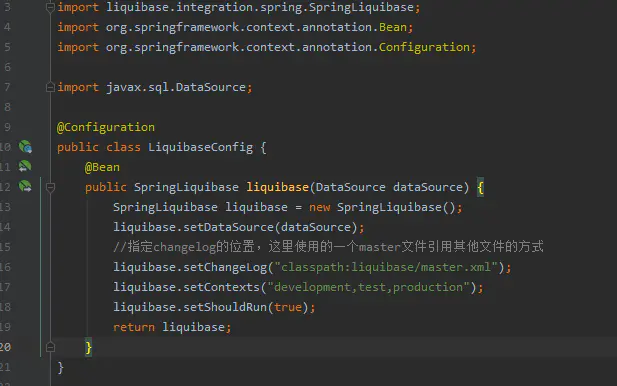Click return keyword
Screen dimensions: 617x386
pos(134,327)
